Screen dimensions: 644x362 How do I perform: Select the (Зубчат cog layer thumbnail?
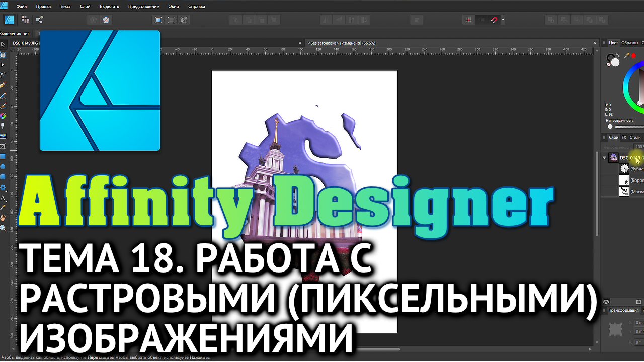point(624,169)
